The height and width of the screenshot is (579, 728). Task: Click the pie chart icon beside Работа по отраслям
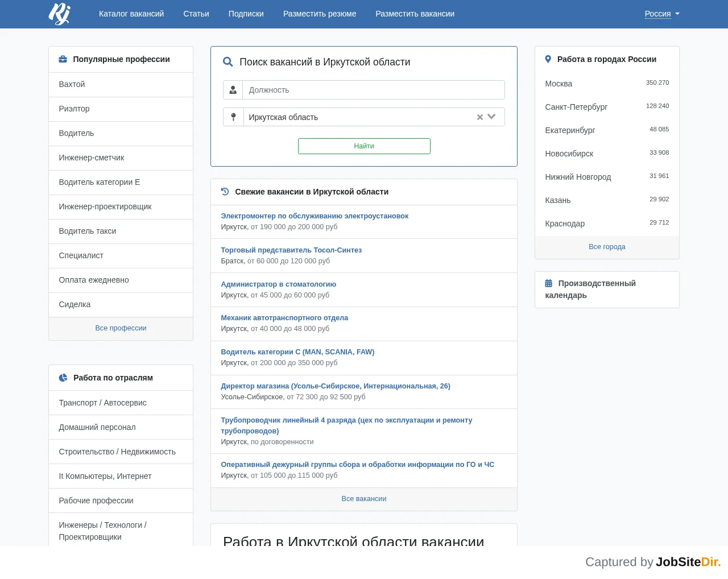point(63,378)
